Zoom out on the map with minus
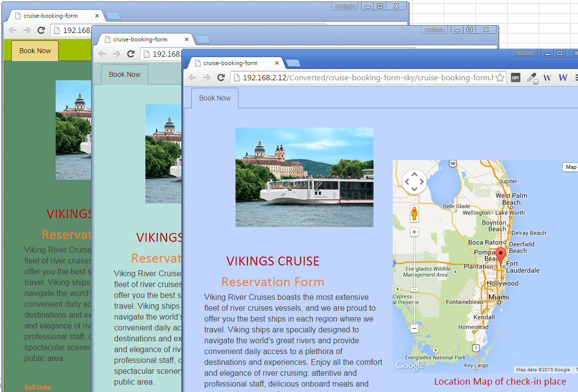The width and height of the screenshot is (578, 392). pos(414,328)
